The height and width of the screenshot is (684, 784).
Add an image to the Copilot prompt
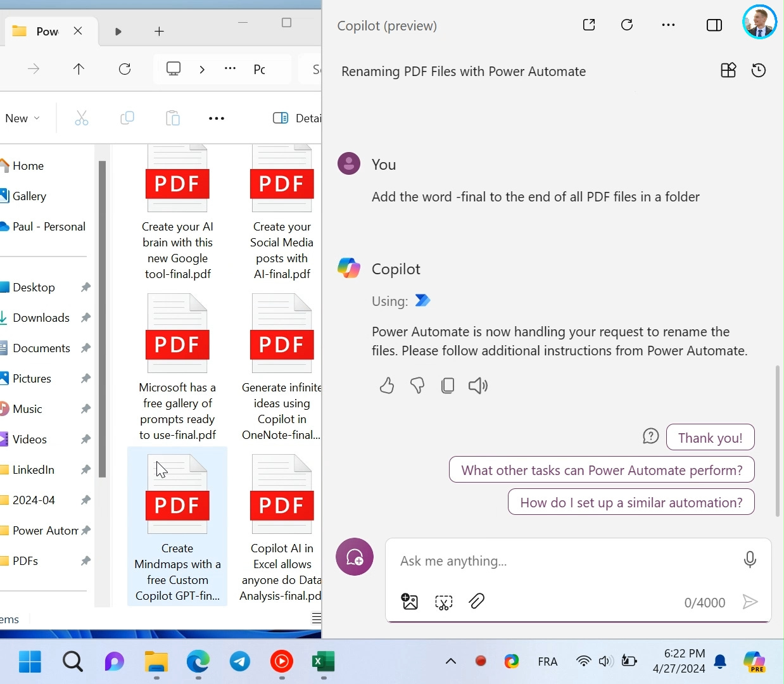[410, 602]
